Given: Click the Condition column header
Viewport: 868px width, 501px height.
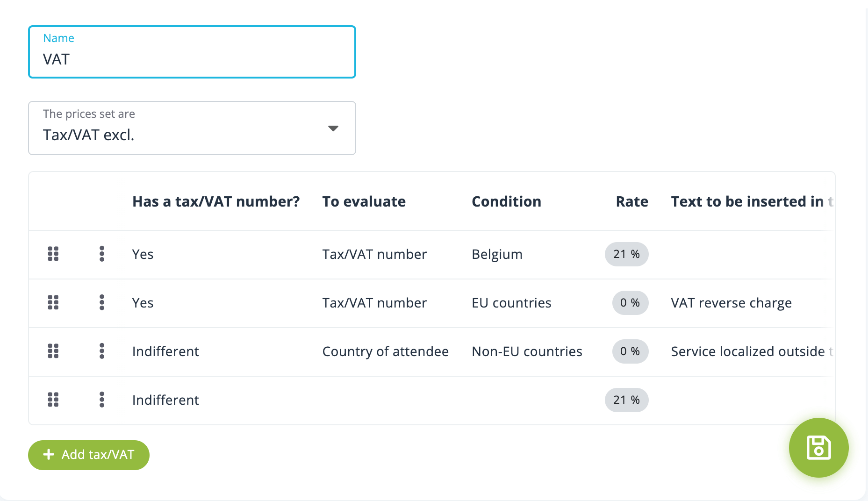Looking at the screenshot, I should click(x=506, y=201).
